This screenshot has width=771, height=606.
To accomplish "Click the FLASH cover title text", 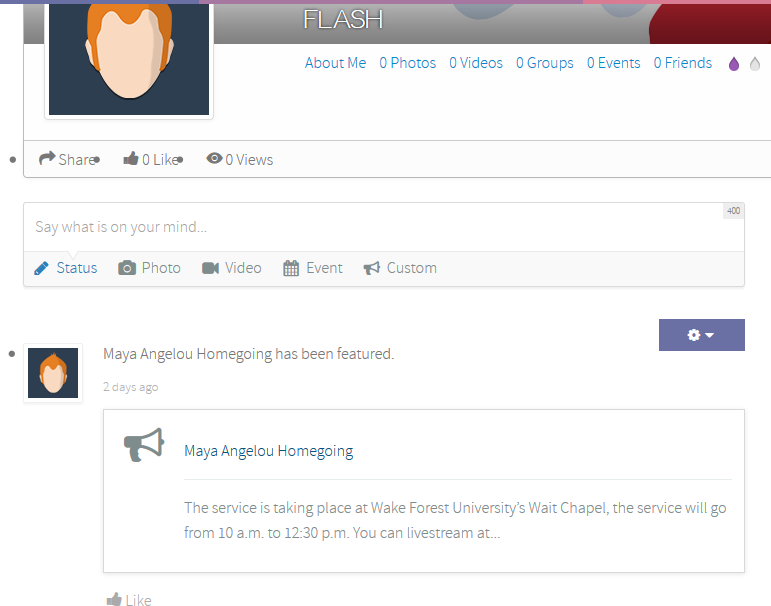I will coord(343,20).
